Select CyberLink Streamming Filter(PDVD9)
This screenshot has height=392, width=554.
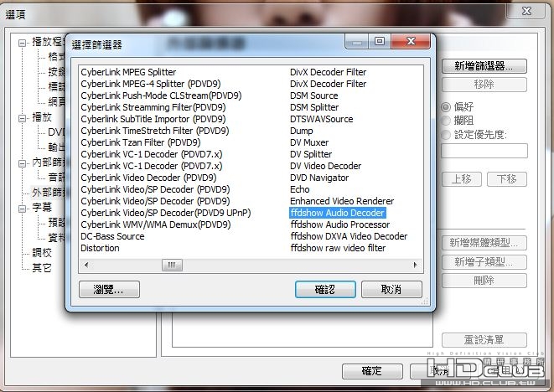point(153,107)
